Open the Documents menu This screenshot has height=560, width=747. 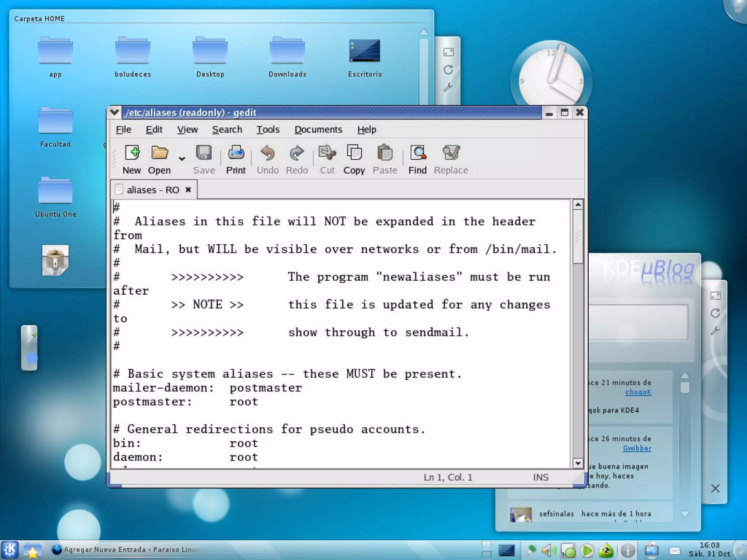[318, 129]
